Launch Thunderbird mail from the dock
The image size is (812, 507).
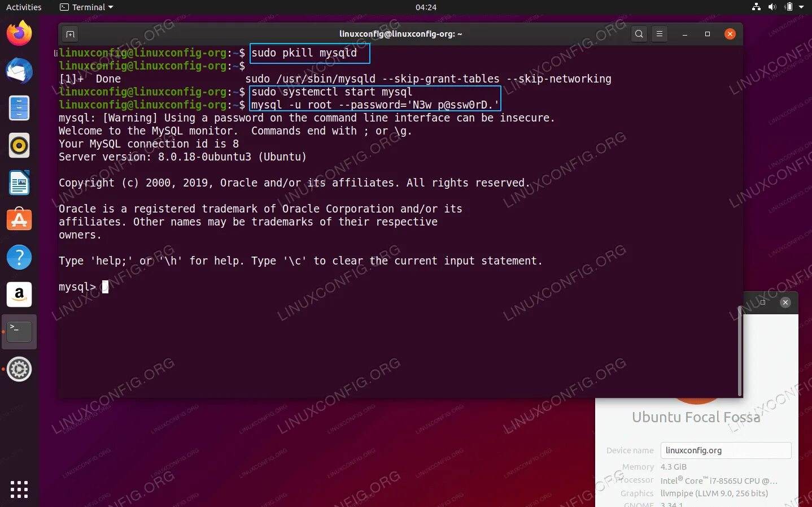19,71
